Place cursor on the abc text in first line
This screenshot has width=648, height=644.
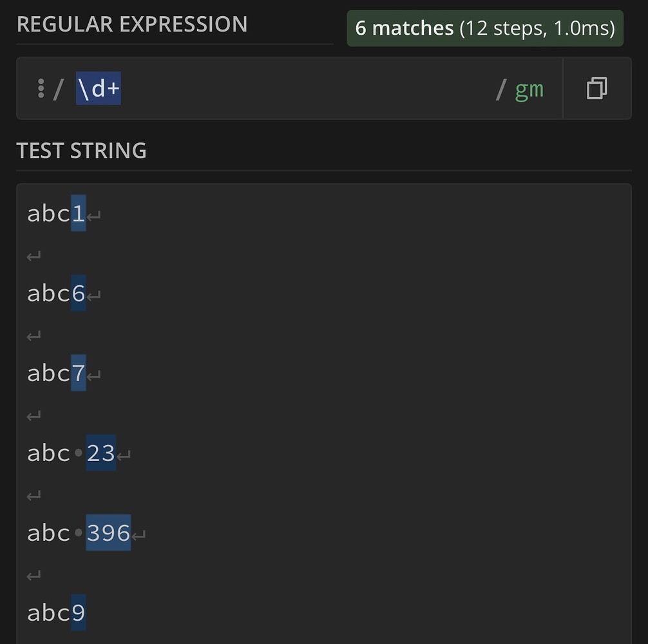49,214
